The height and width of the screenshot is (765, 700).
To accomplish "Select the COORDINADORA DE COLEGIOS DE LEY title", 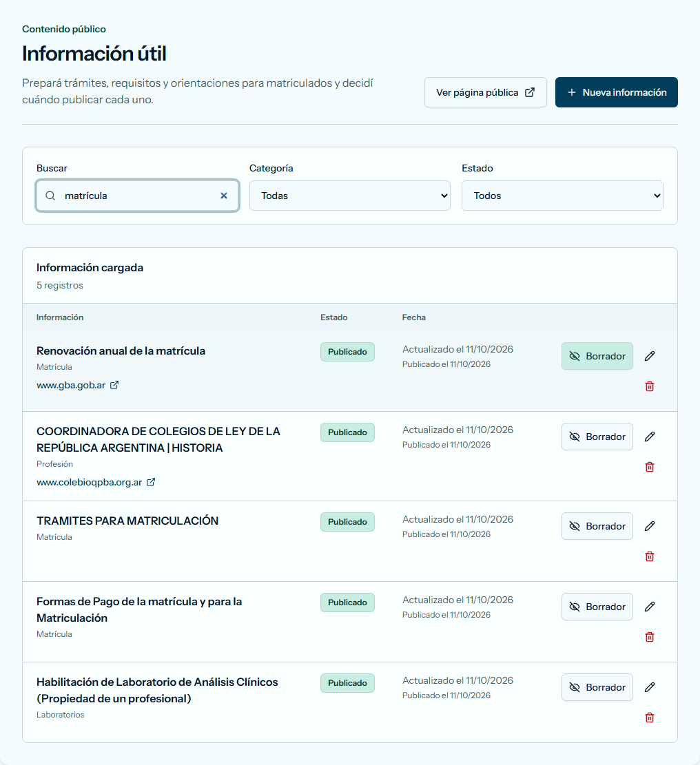I will (158, 439).
